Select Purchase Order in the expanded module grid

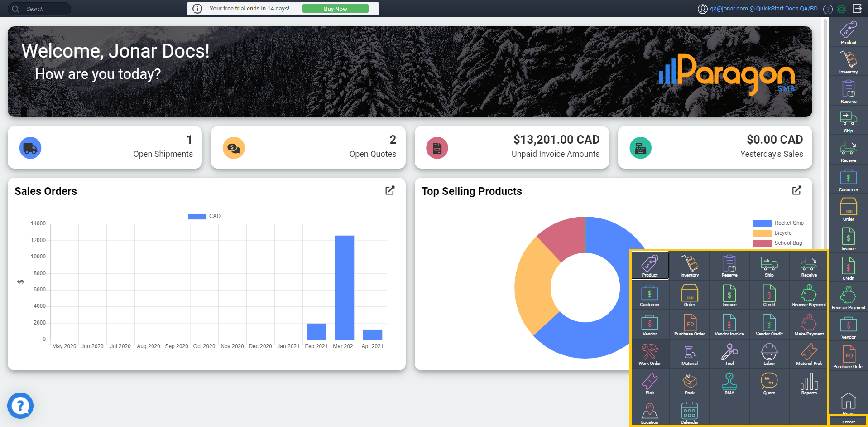(690, 324)
